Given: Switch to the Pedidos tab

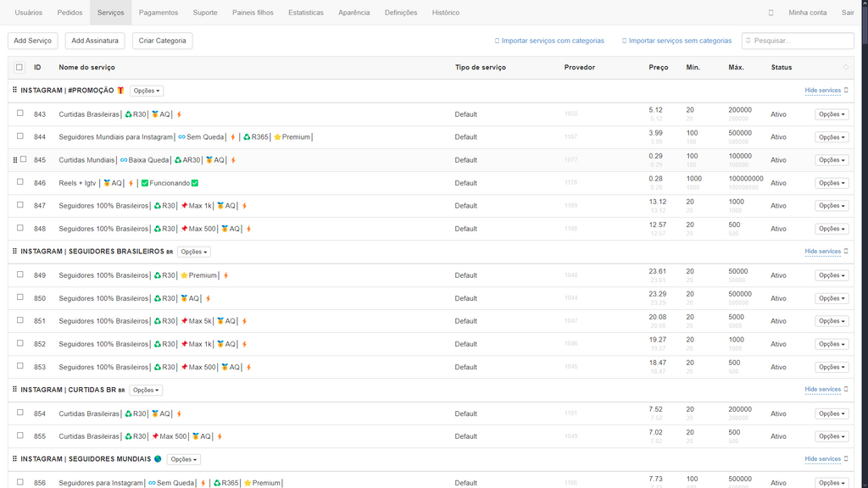Looking at the screenshot, I should click(x=70, y=13).
